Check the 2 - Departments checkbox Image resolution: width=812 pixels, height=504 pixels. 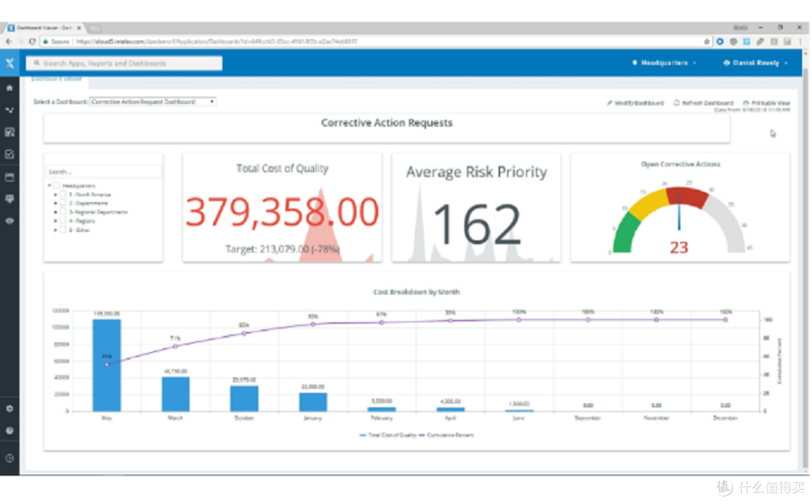[x=63, y=204]
